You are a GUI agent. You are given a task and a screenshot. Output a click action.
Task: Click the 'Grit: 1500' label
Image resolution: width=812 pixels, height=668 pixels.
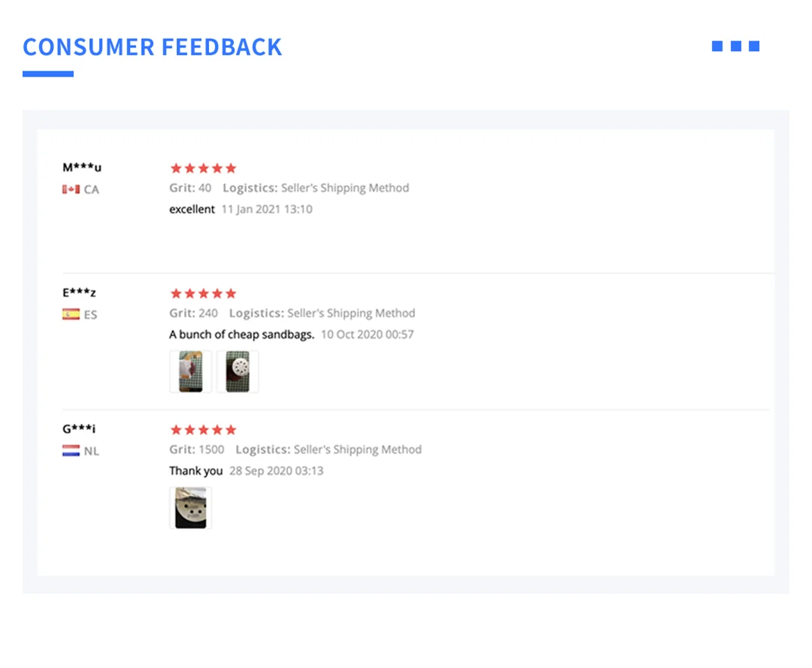[196, 449]
